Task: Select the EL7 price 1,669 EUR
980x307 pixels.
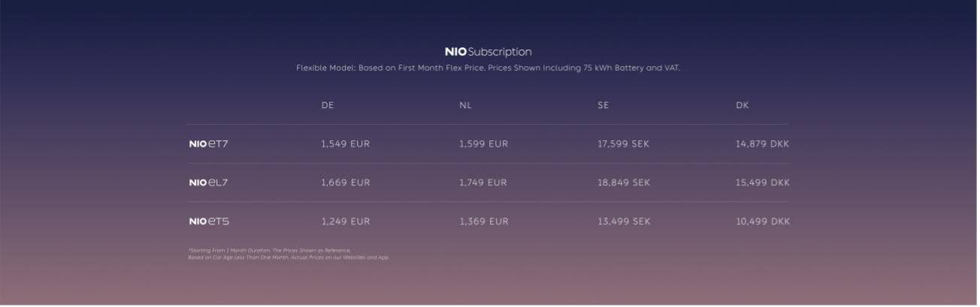Action: [x=346, y=182]
